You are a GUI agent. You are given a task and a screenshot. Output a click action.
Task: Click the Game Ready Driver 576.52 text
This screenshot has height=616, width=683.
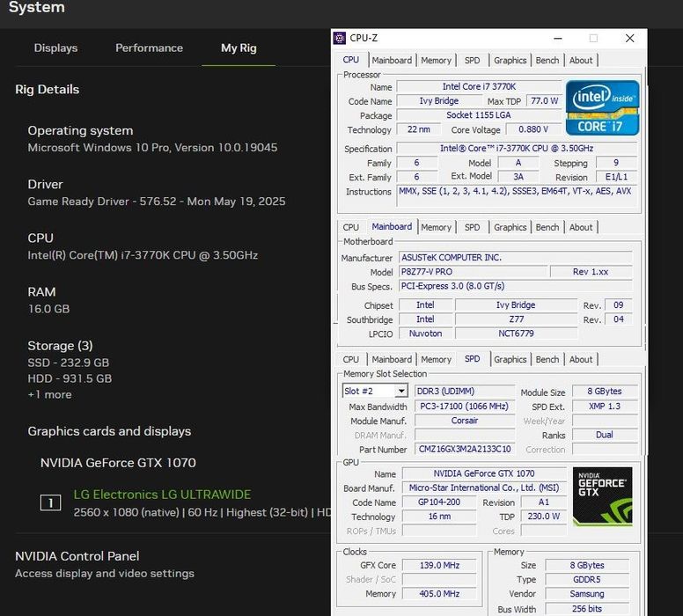click(x=157, y=202)
